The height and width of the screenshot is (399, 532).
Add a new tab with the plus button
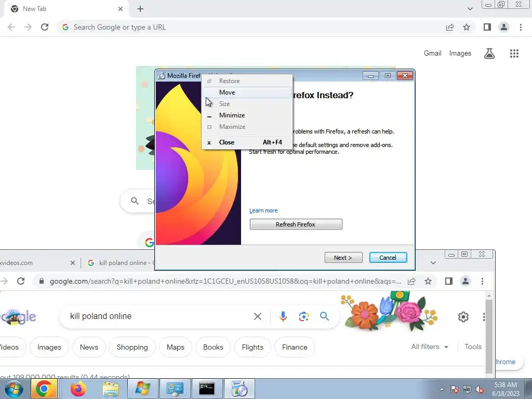pos(140,9)
